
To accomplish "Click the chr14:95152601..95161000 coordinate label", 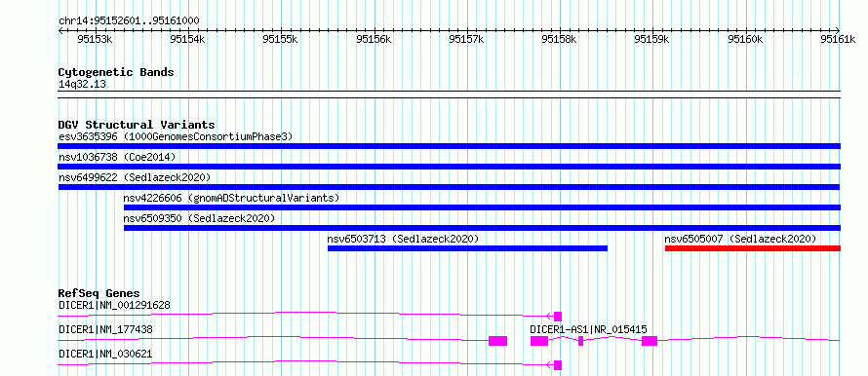I will pos(129,21).
